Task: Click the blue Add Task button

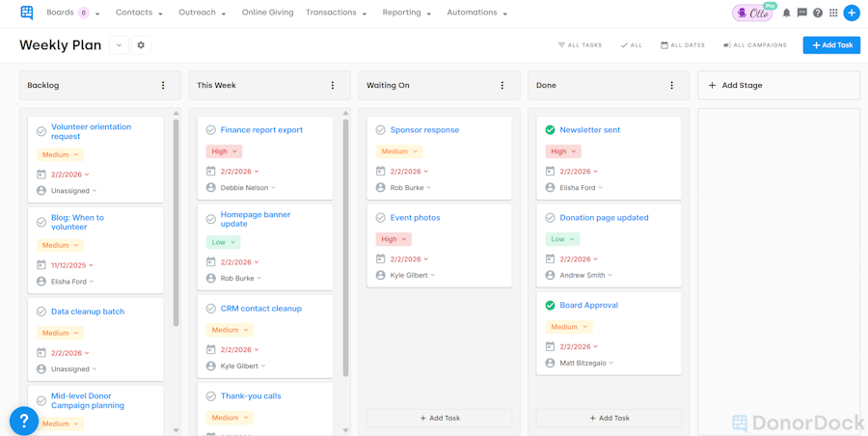Action: [x=831, y=45]
